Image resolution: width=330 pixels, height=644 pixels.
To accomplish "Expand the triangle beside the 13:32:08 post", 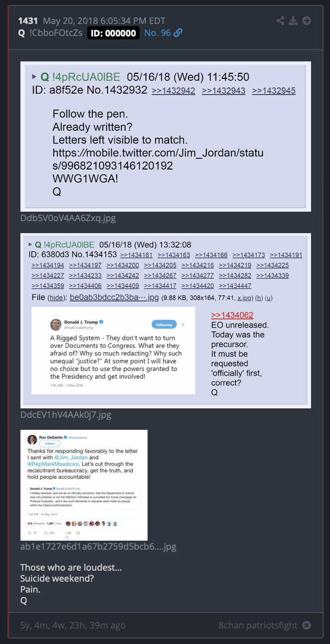I will tap(31, 245).
